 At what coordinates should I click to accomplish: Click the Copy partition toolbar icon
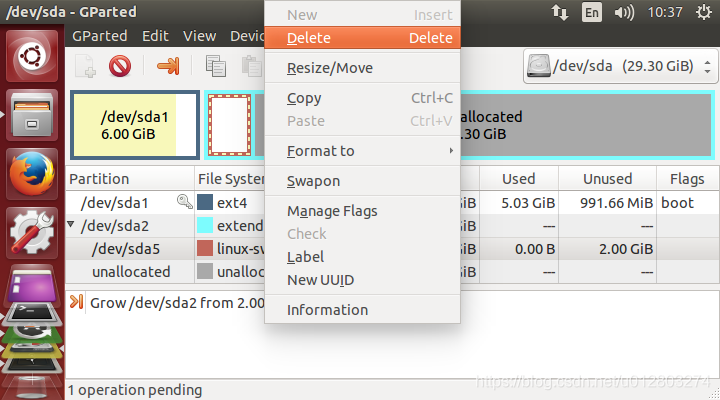[215, 66]
